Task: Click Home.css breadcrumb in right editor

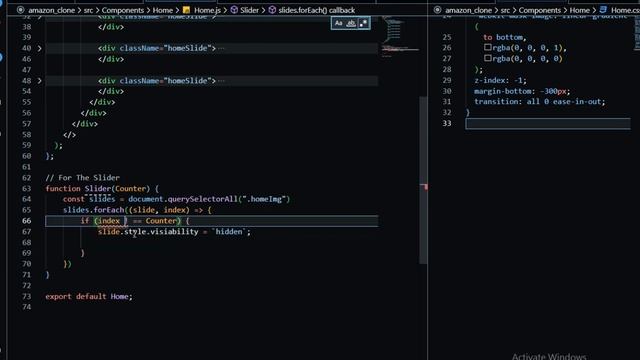Action: pyautogui.click(x=625, y=10)
